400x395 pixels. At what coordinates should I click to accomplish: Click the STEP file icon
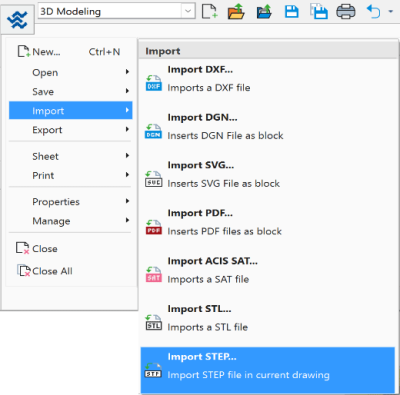click(x=153, y=371)
